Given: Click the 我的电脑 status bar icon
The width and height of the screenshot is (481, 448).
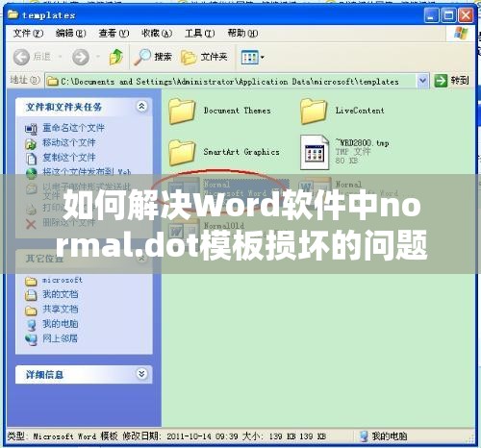Looking at the screenshot, I should coord(364,436).
